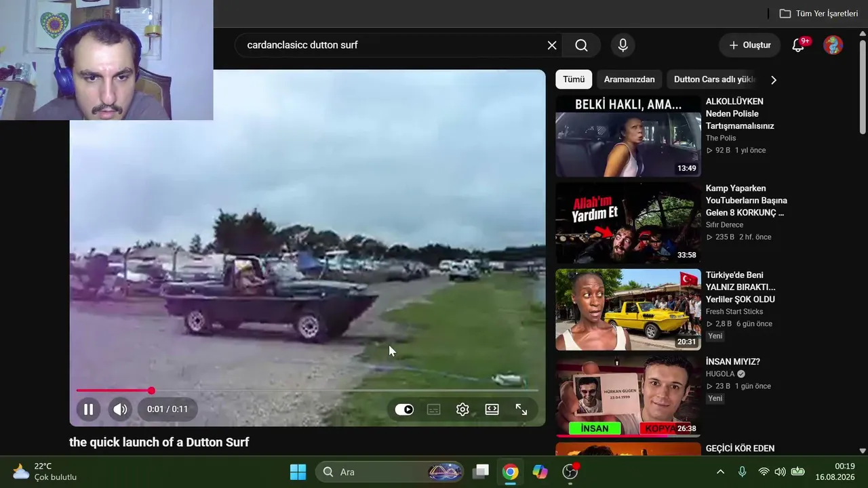
Task: Clear the YouTube search box text
Action: pyautogui.click(x=552, y=45)
